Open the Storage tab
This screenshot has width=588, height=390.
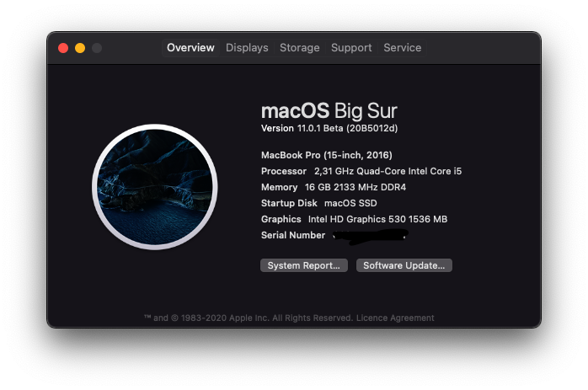(x=299, y=48)
